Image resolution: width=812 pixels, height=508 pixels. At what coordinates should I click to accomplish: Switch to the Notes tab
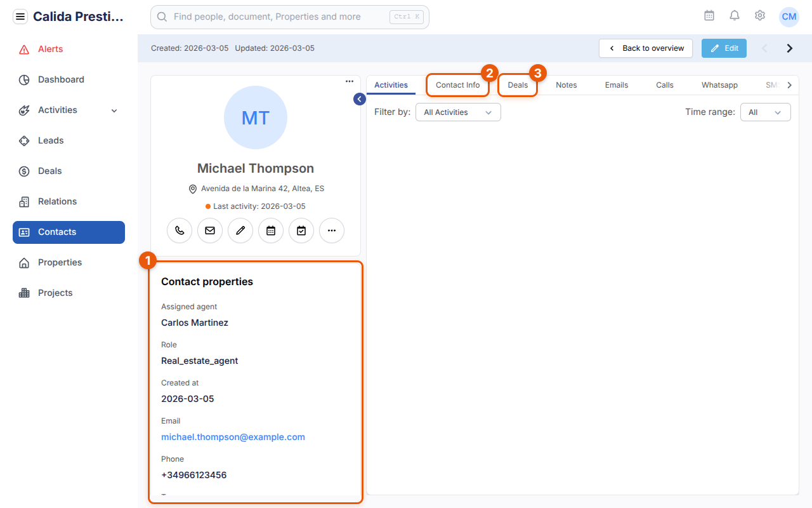click(x=566, y=85)
